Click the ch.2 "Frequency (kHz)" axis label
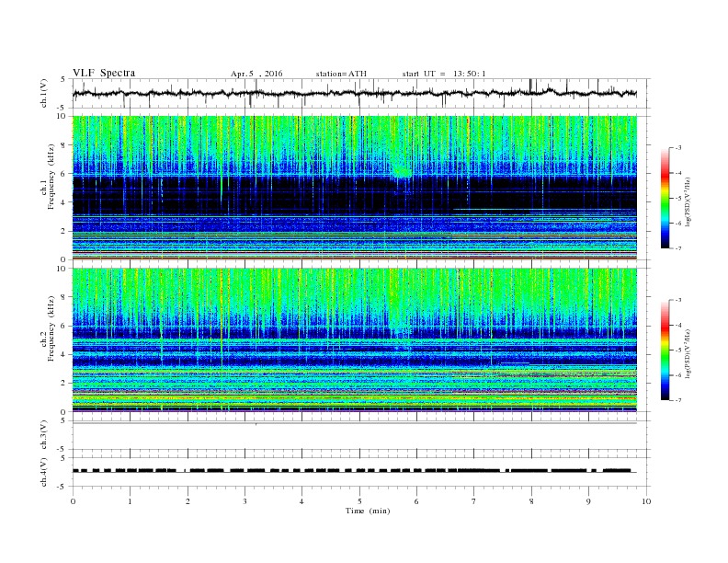The height and width of the screenshot is (563, 728). 51,328
